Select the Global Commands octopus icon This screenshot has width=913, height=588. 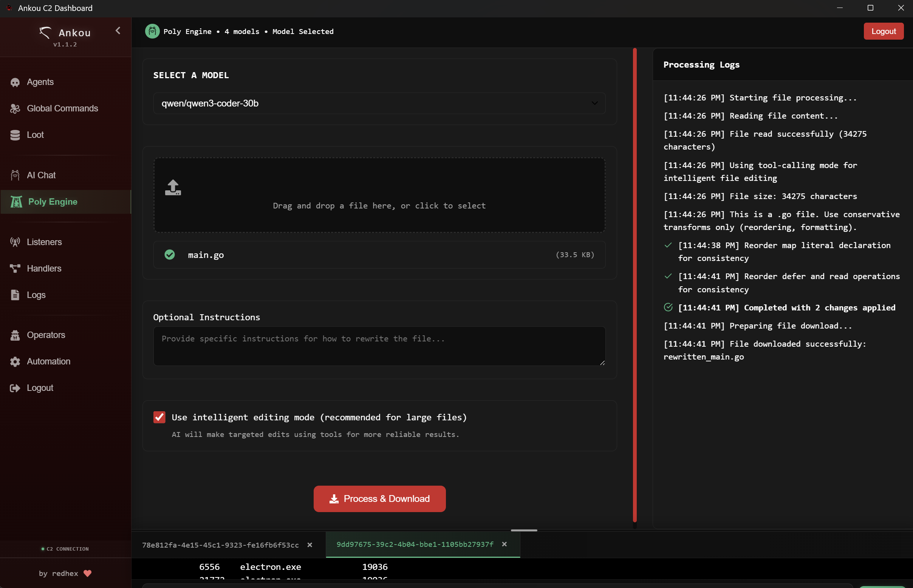(15, 108)
